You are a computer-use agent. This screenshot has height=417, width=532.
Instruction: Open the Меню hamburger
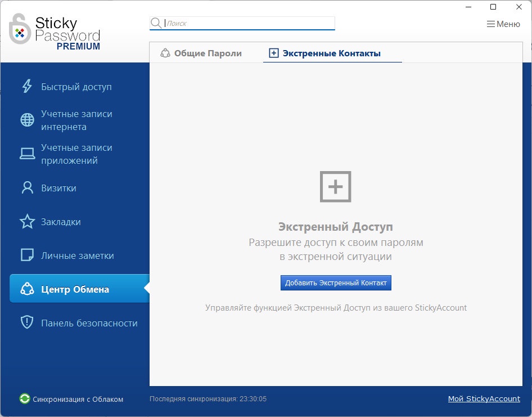pos(502,24)
